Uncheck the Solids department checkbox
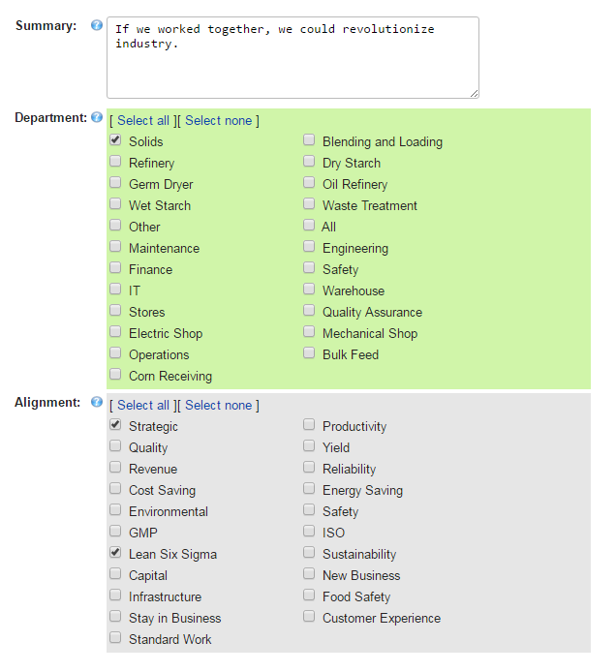 coord(115,140)
